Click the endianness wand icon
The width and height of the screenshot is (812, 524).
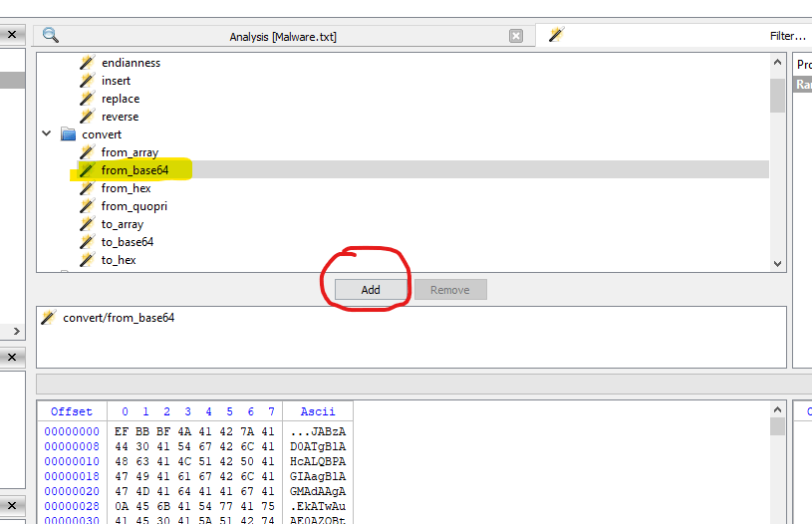[x=87, y=63]
